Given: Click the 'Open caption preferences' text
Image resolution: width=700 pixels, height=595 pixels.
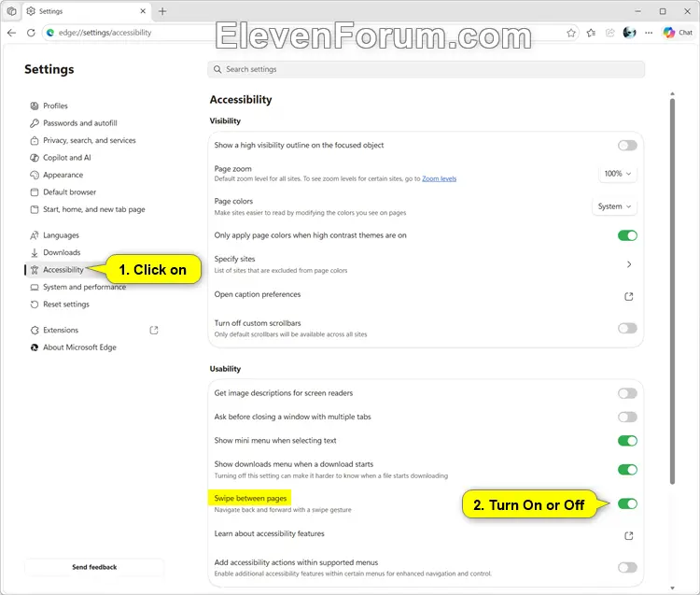Looking at the screenshot, I should (x=258, y=295).
